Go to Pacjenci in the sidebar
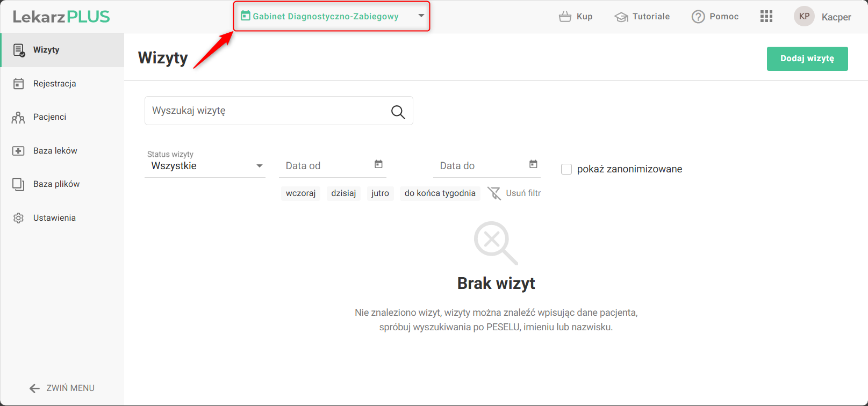868x406 pixels. (49, 117)
